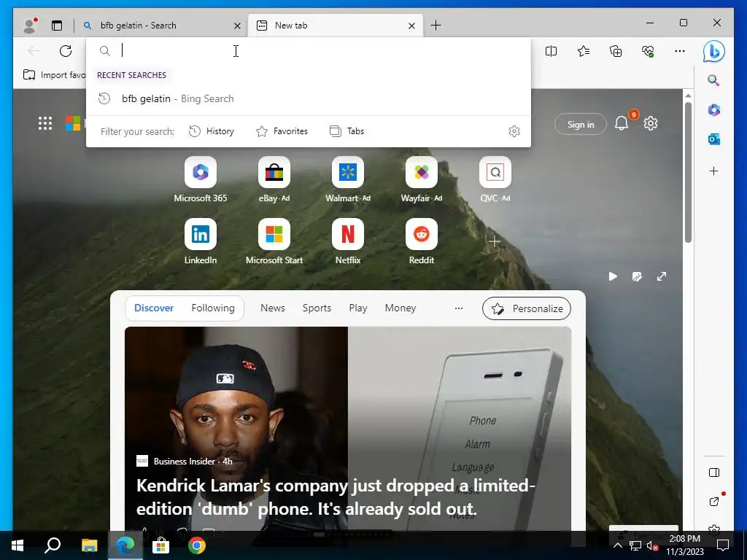
Task: Open Outlook icon in sidebar
Action: coord(713,139)
